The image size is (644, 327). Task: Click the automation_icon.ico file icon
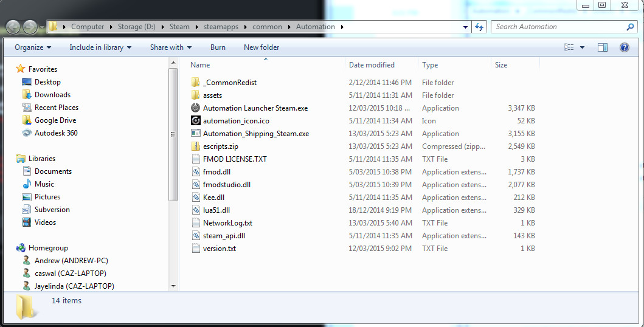coord(195,120)
